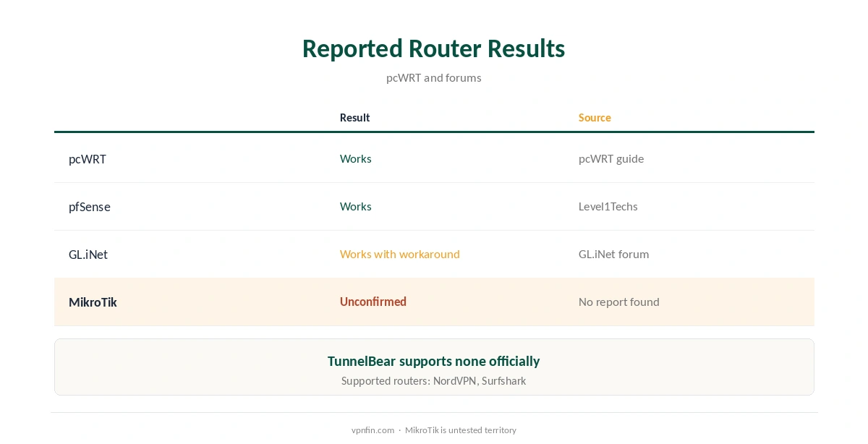
Task: Click the 'Result' column header
Action: pyautogui.click(x=355, y=117)
